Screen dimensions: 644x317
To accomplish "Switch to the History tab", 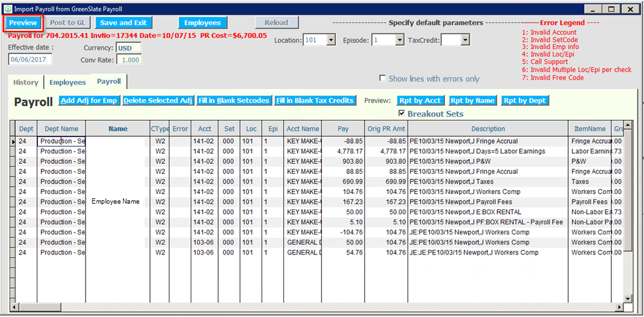I will pos(26,82).
